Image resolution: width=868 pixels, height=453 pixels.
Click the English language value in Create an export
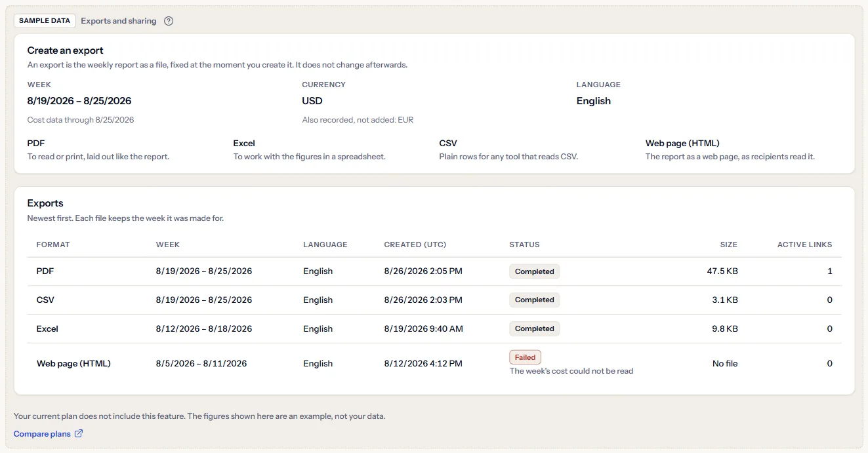click(x=594, y=101)
